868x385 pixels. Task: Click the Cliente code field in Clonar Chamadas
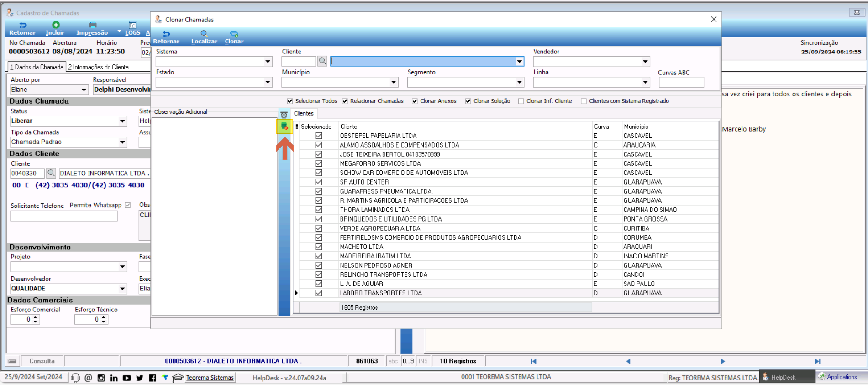[299, 61]
